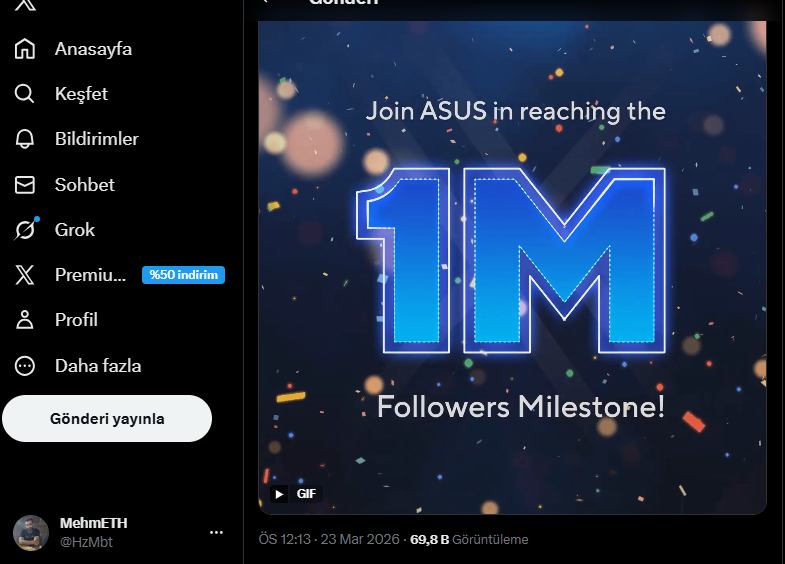
Task: Open account options three-dots menu
Action: pyautogui.click(x=216, y=532)
